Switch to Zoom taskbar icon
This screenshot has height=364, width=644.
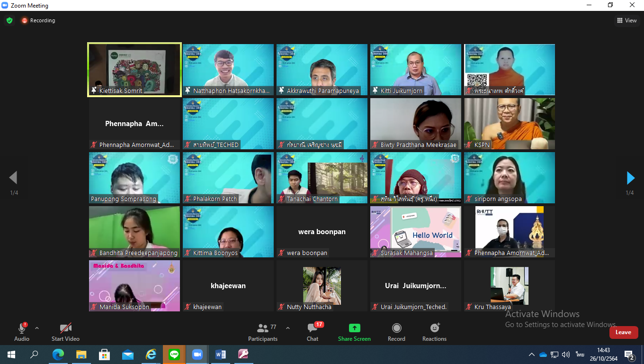(x=197, y=355)
